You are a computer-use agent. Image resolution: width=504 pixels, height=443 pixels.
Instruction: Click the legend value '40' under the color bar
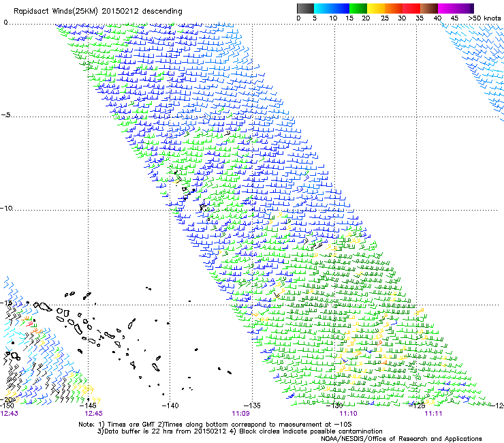point(437,18)
